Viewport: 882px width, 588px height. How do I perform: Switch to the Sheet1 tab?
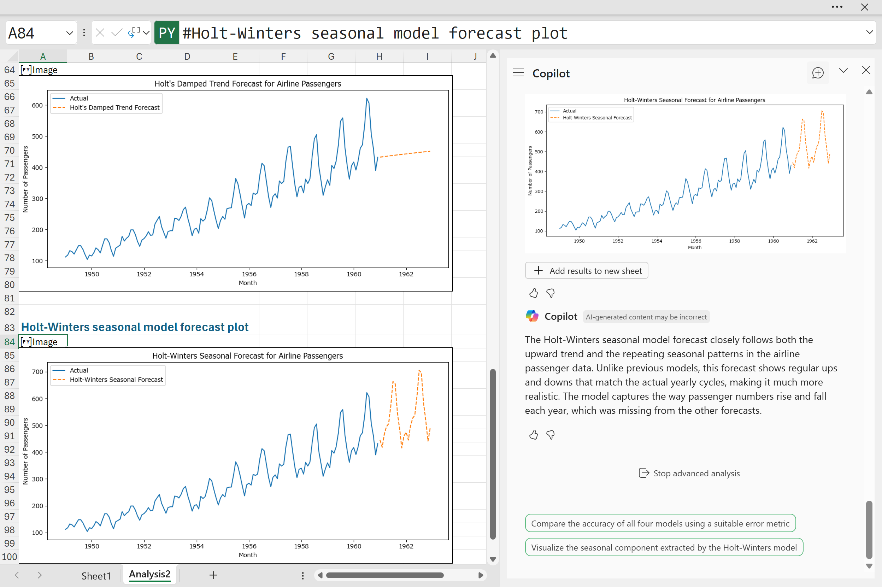coord(96,576)
